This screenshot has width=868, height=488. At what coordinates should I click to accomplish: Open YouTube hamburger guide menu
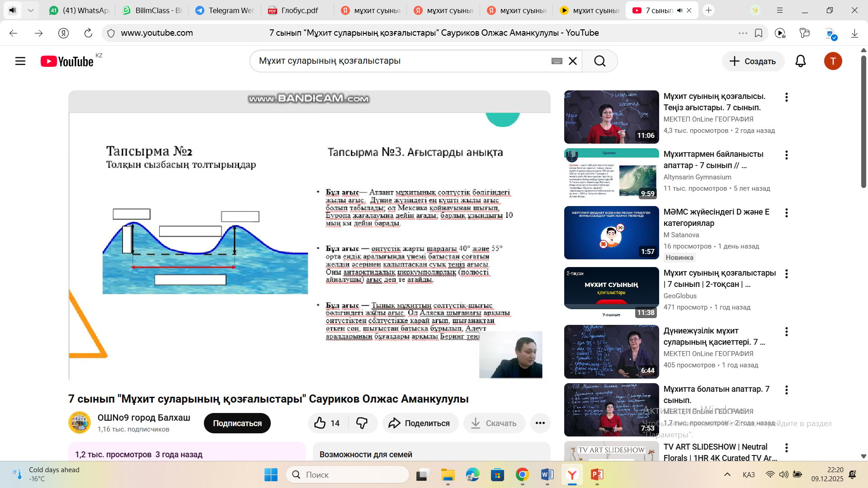pos(20,61)
